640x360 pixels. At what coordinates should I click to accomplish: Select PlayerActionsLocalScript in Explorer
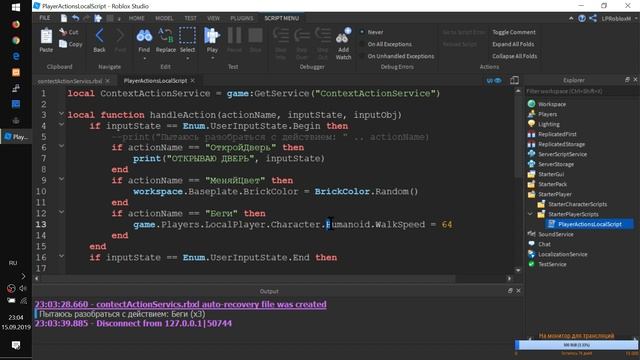(590, 224)
